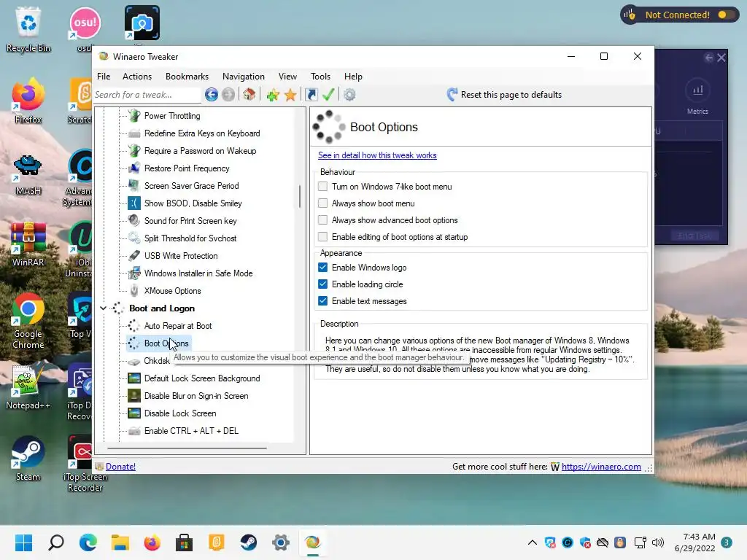Select Disable Blur on Sign-in Screen

[196, 396]
